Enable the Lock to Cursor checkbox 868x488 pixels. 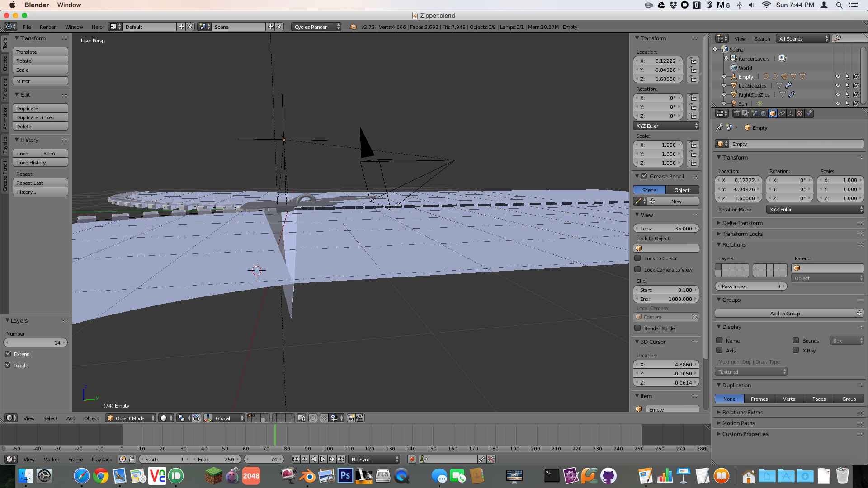coord(637,258)
